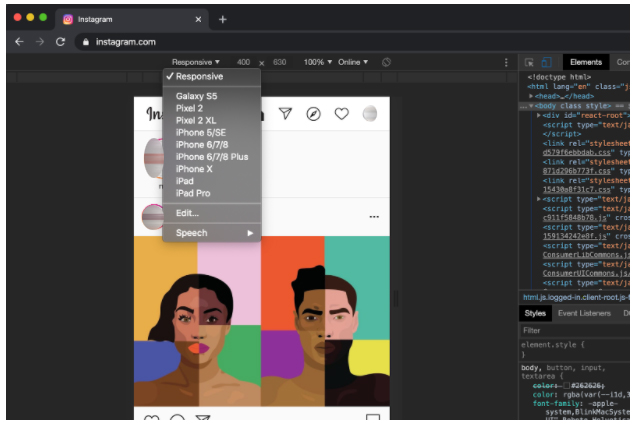This screenshot has width=633, height=427.
Task: Open Instagram profile avatar in header
Action: [370, 114]
